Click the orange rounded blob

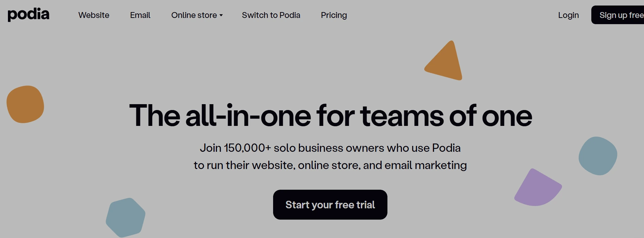pos(25,104)
